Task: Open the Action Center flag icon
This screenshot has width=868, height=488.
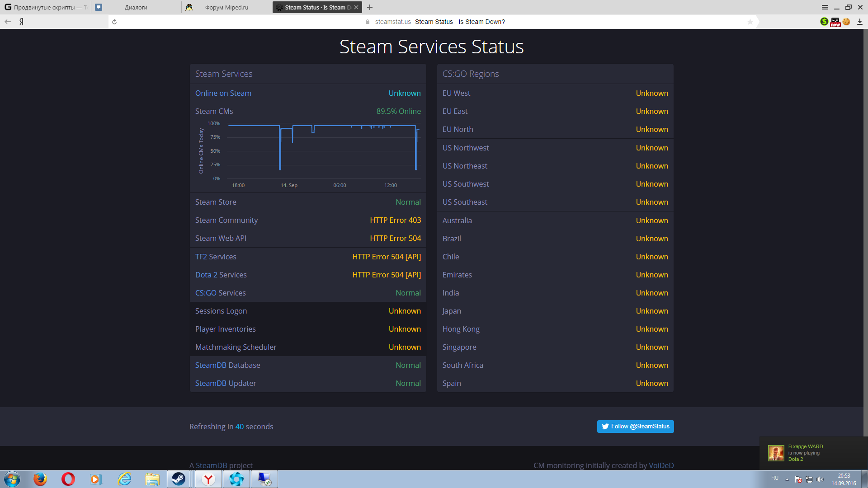Action: click(798, 479)
